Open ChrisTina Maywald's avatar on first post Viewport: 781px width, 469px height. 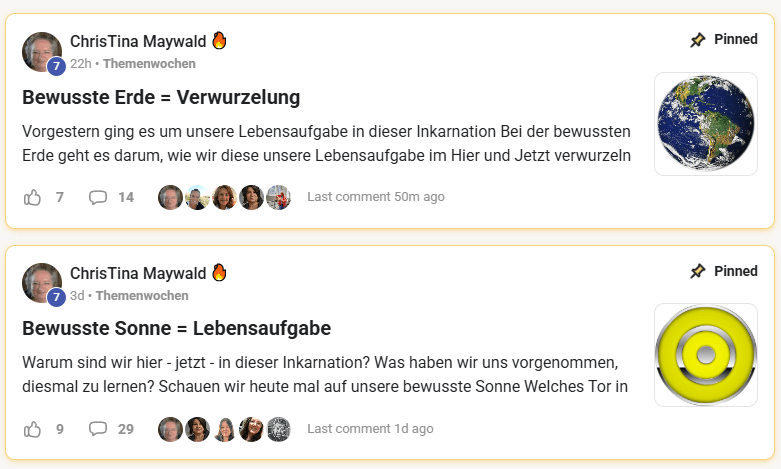(42, 52)
